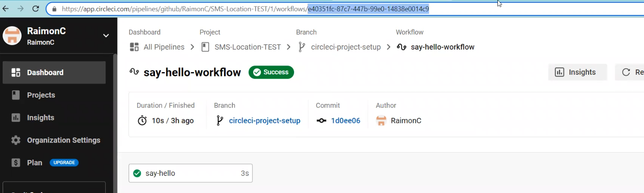
Task: Click the green check on the say-hello job
Action: point(137,173)
